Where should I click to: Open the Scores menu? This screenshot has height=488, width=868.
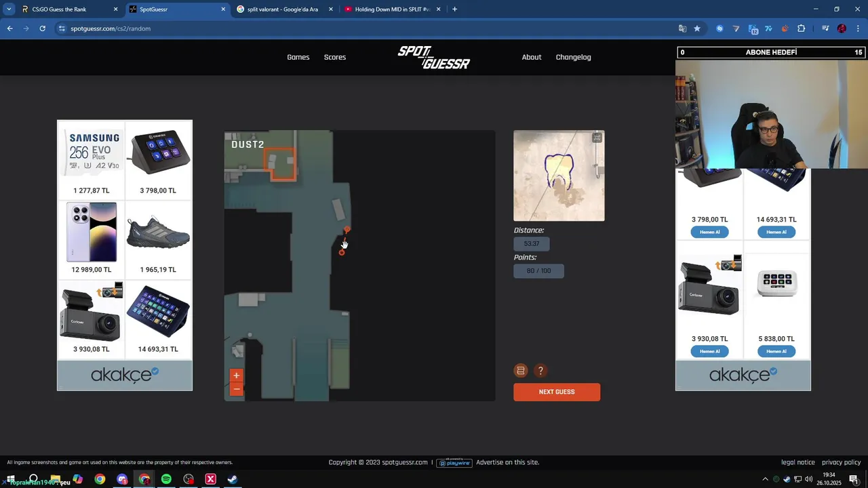[335, 57]
